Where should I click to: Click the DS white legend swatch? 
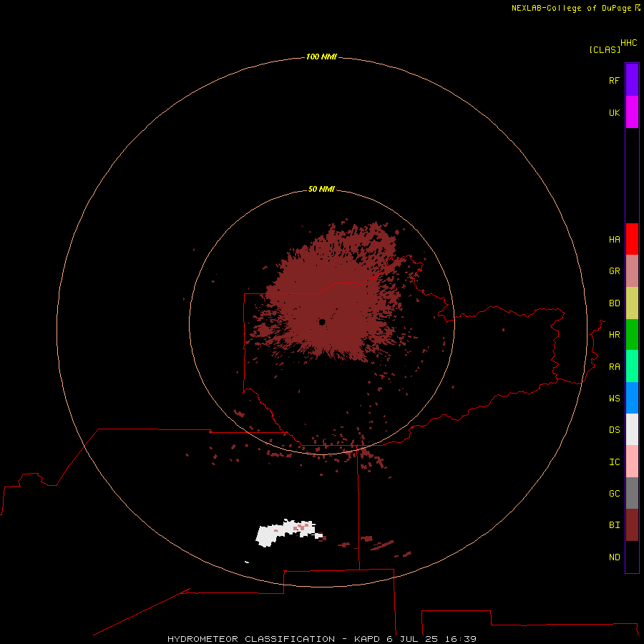pos(632,429)
